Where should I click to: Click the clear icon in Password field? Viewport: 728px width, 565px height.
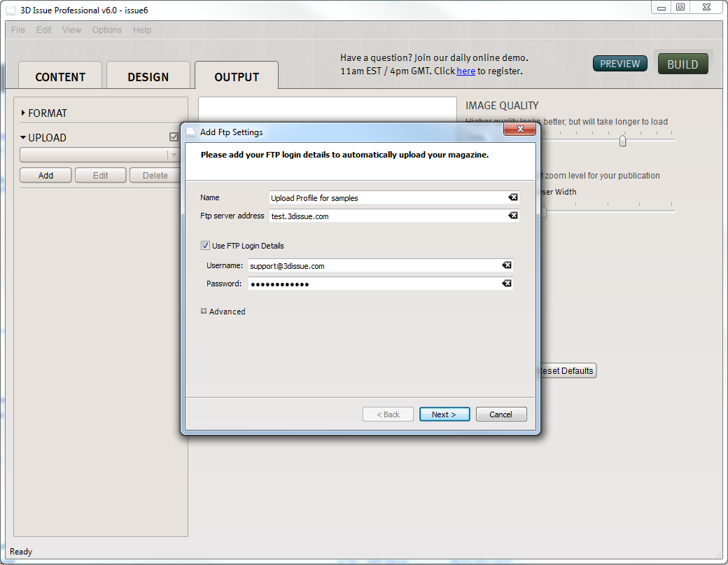(x=506, y=284)
